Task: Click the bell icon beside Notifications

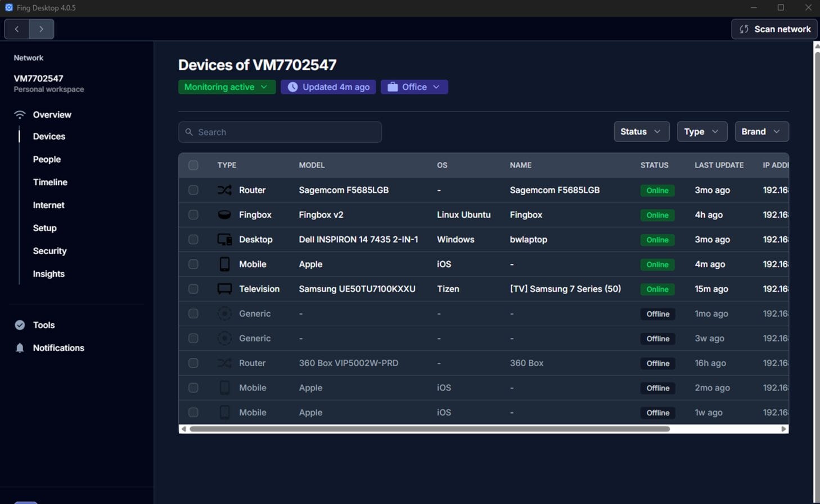Action: (20, 348)
